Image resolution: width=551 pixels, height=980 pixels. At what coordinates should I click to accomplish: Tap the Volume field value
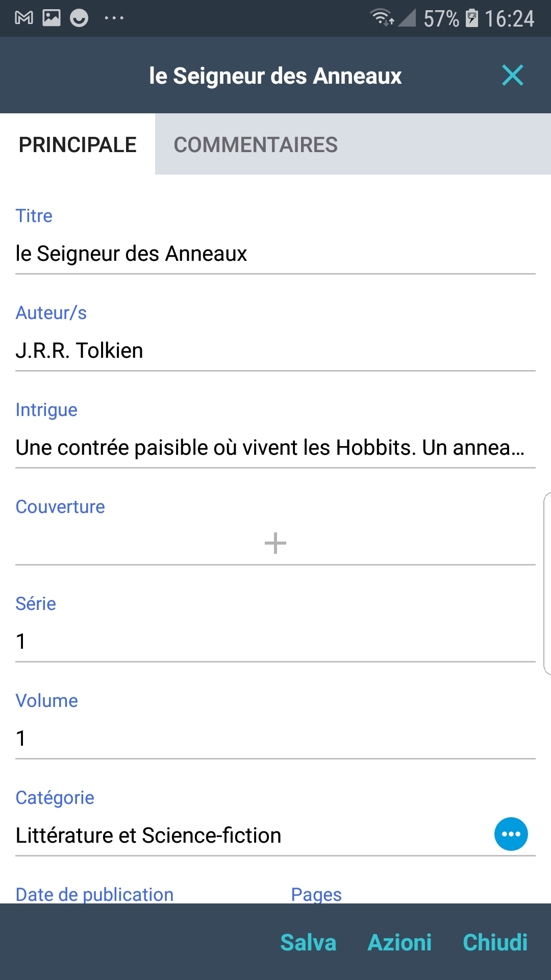tap(275, 739)
